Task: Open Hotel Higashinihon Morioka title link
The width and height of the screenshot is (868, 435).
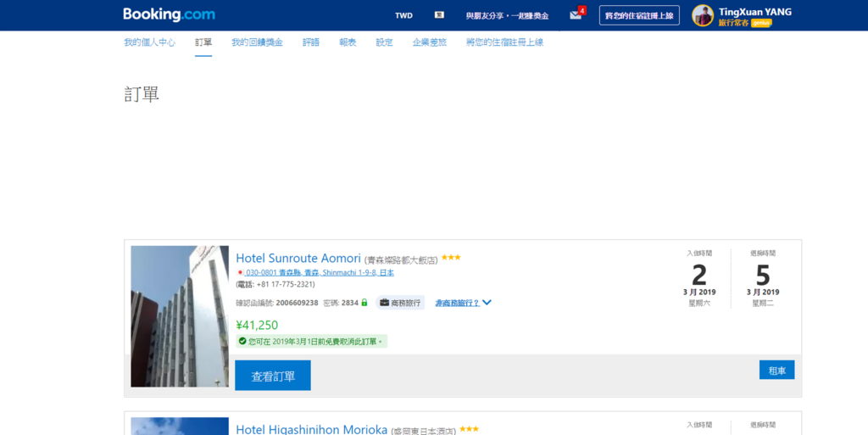Action: (x=312, y=429)
